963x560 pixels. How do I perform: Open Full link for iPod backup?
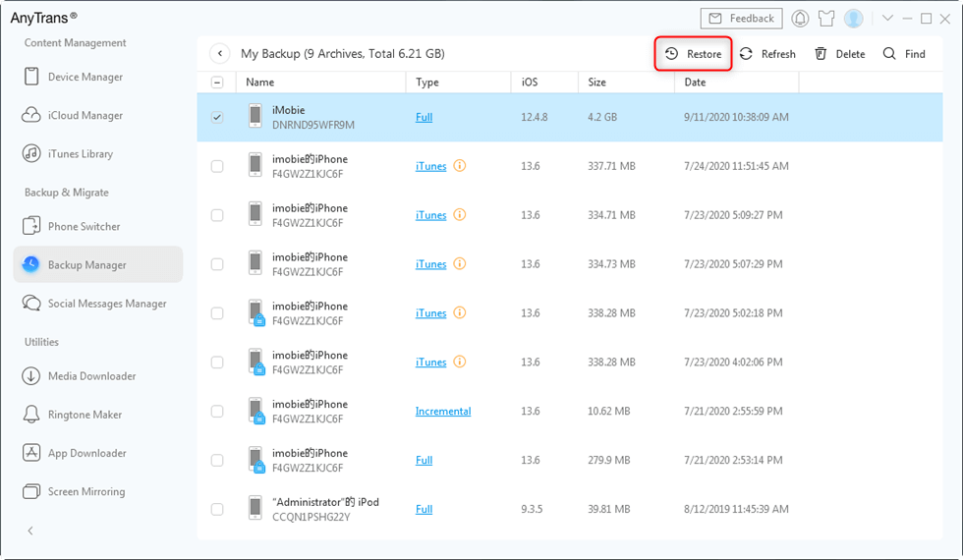[x=424, y=509]
